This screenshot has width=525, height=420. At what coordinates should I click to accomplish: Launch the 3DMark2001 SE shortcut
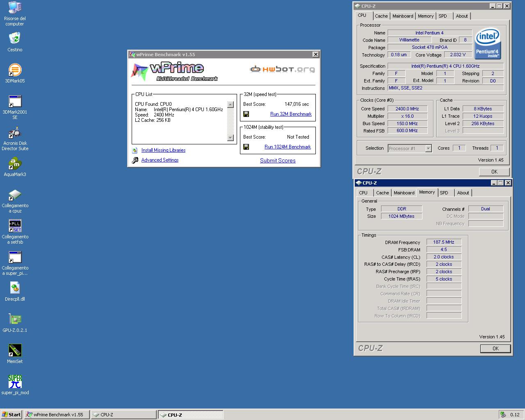[x=15, y=107]
